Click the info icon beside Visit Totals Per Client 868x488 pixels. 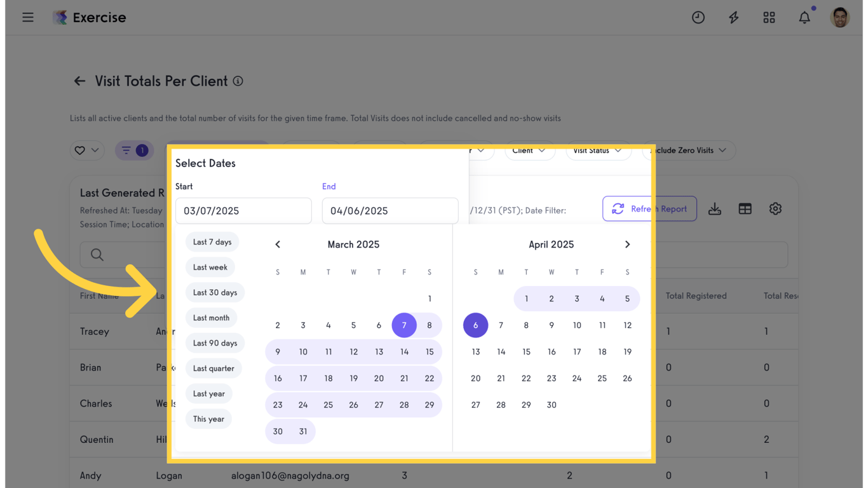tap(238, 81)
